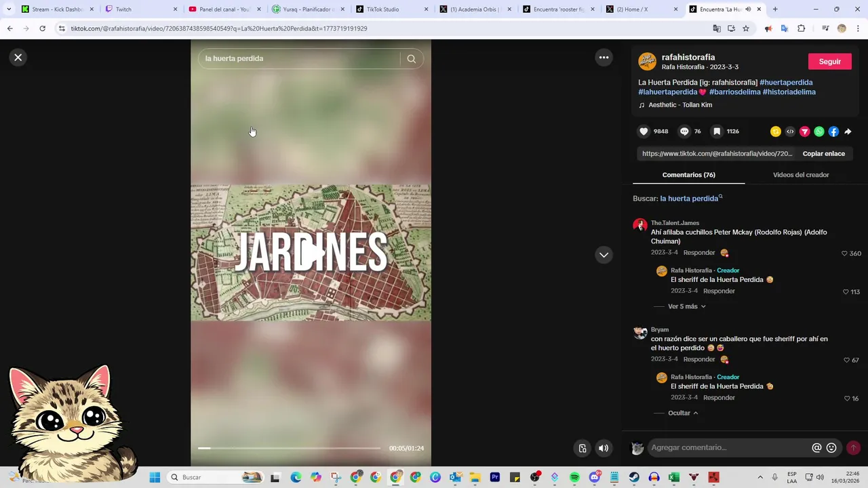Click the translate page icon in address bar
Image resolution: width=868 pixels, height=488 pixels.
click(717, 28)
